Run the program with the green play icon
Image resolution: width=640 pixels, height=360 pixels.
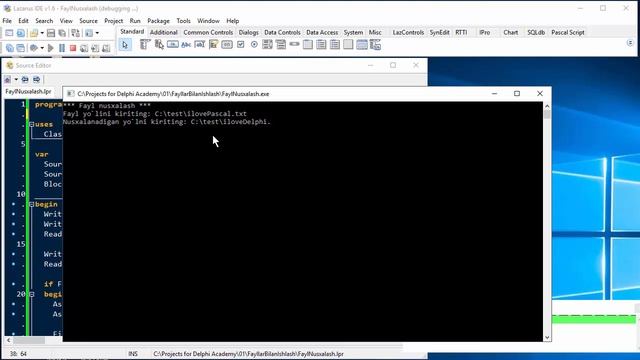(x=51, y=48)
